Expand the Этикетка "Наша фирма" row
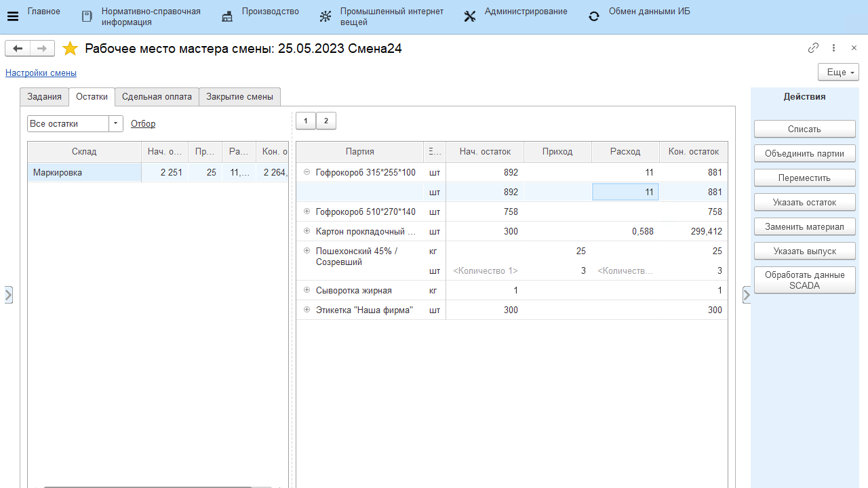This screenshot has width=868, height=488. point(307,310)
